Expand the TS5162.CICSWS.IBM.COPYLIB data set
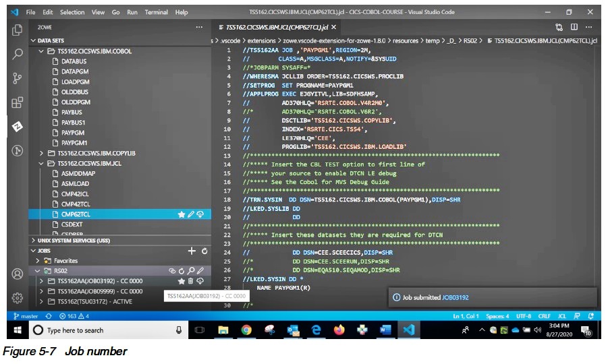The image size is (608, 364). (x=42, y=153)
